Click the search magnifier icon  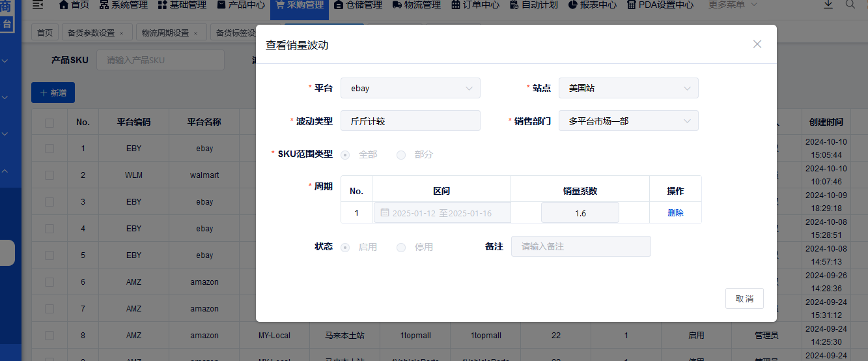tap(850, 5)
